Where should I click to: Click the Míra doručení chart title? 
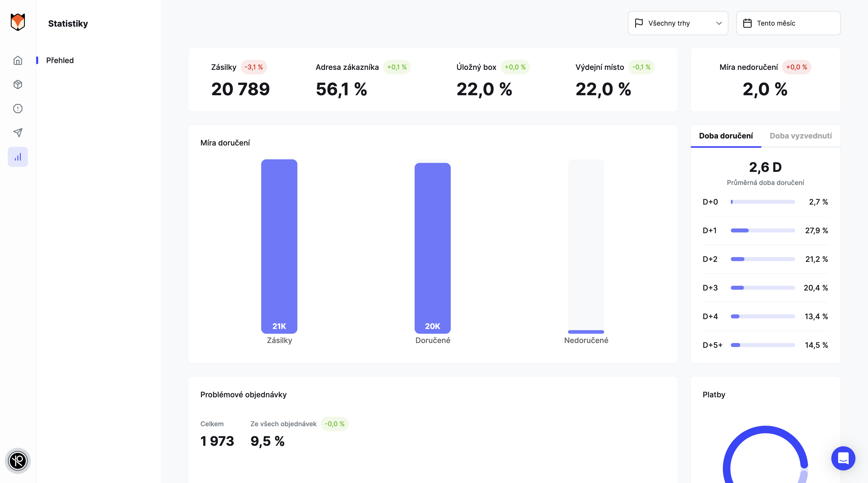(x=225, y=143)
